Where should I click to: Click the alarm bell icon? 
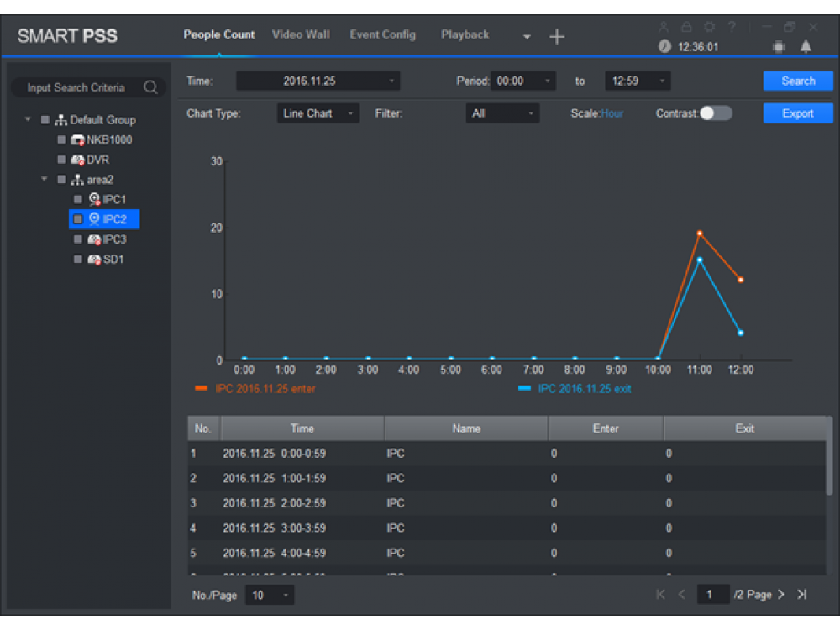(806, 48)
